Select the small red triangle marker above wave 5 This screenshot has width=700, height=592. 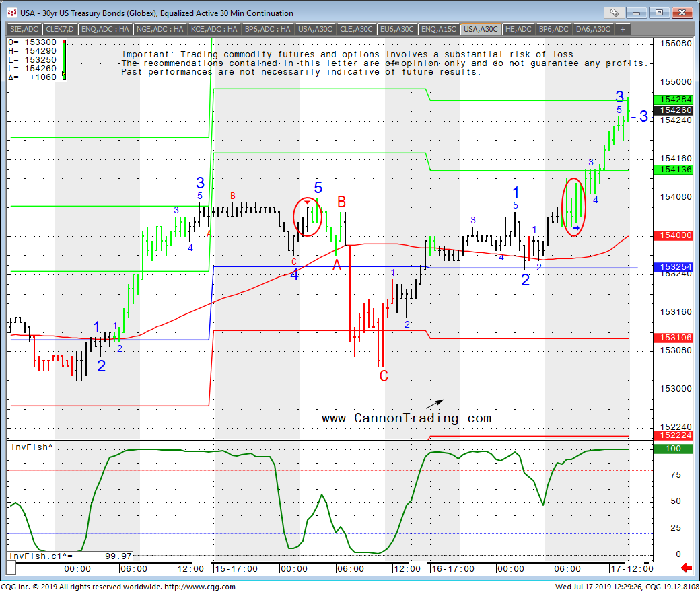point(308,202)
